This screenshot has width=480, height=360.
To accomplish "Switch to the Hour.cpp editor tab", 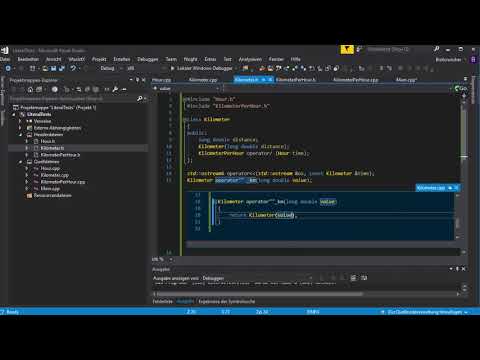I will pyautogui.click(x=162, y=80).
